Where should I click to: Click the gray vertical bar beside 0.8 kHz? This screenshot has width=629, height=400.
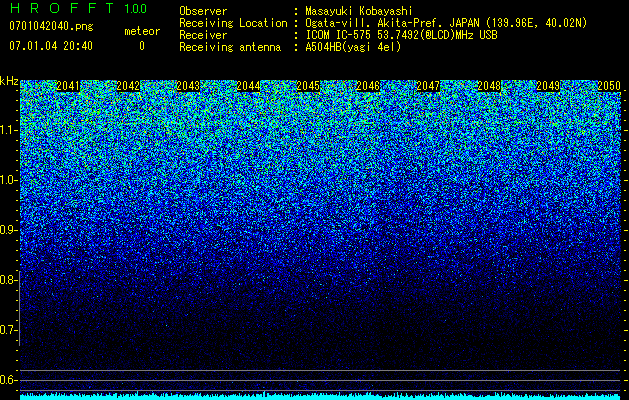coord(19,308)
